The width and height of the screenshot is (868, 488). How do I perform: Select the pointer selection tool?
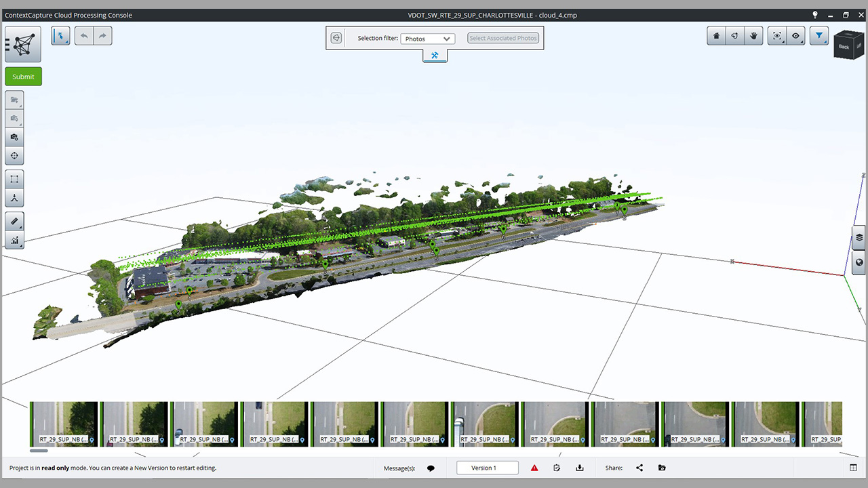[x=60, y=36]
